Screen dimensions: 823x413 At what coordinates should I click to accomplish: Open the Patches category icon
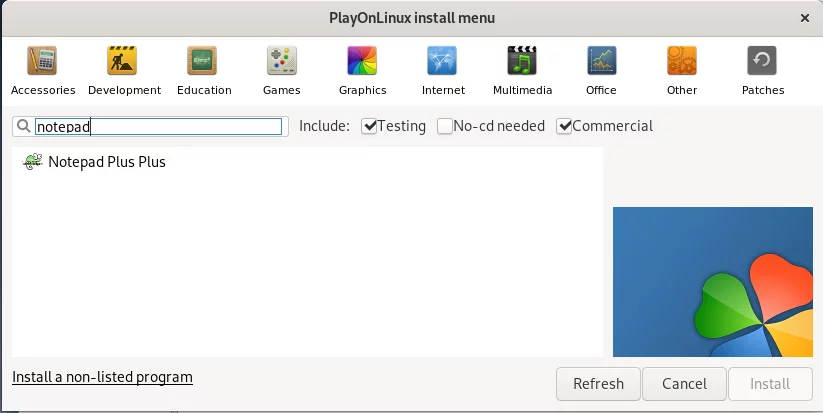[x=762, y=60]
